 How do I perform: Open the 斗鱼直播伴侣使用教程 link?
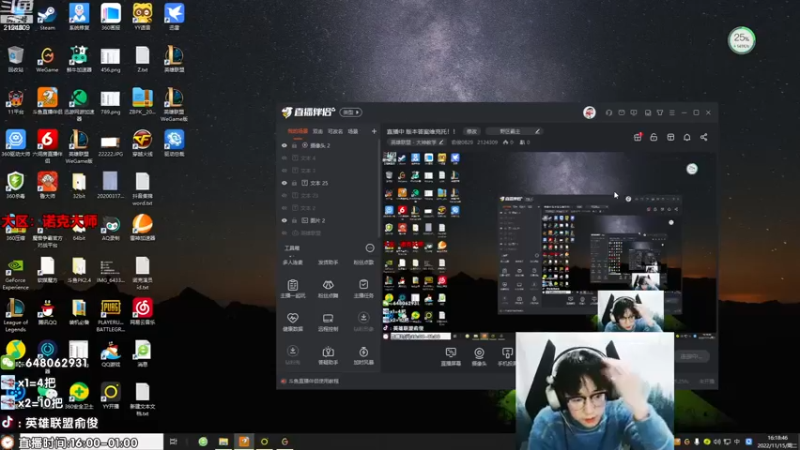pyautogui.click(x=313, y=381)
